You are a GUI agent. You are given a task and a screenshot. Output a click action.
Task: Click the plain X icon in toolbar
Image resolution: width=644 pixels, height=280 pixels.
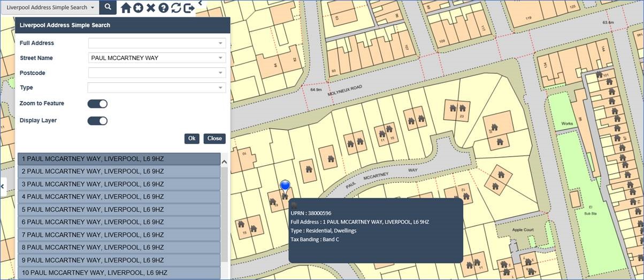click(x=151, y=8)
